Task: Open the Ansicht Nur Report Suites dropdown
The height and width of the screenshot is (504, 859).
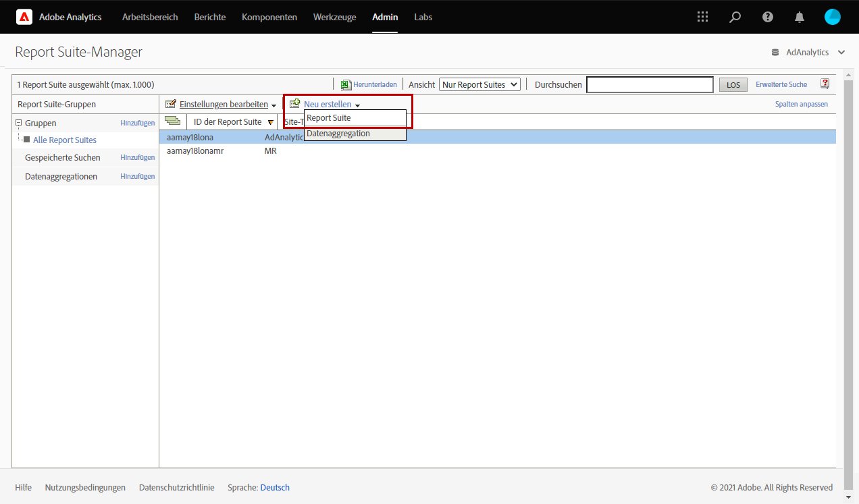Action: (x=479, y=84)
